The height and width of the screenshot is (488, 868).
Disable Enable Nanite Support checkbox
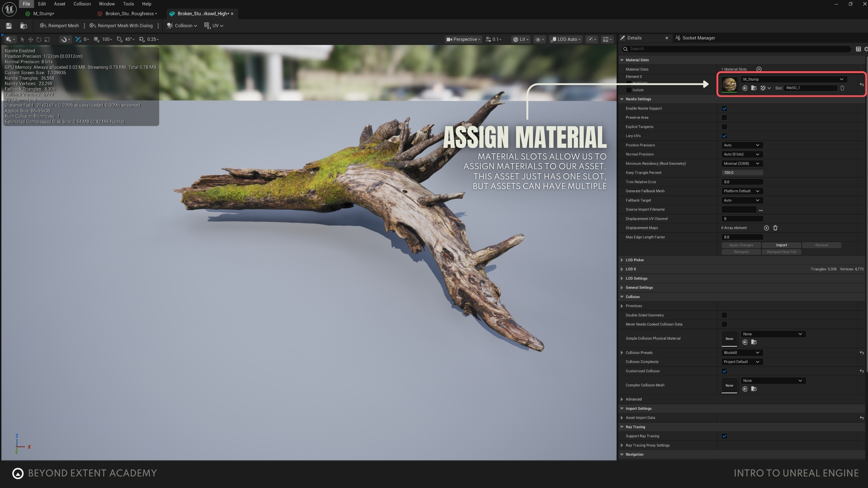(724, 108)
